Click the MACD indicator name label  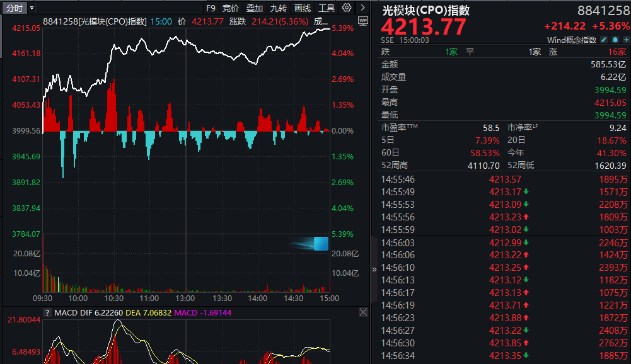[x=65, y=312]
